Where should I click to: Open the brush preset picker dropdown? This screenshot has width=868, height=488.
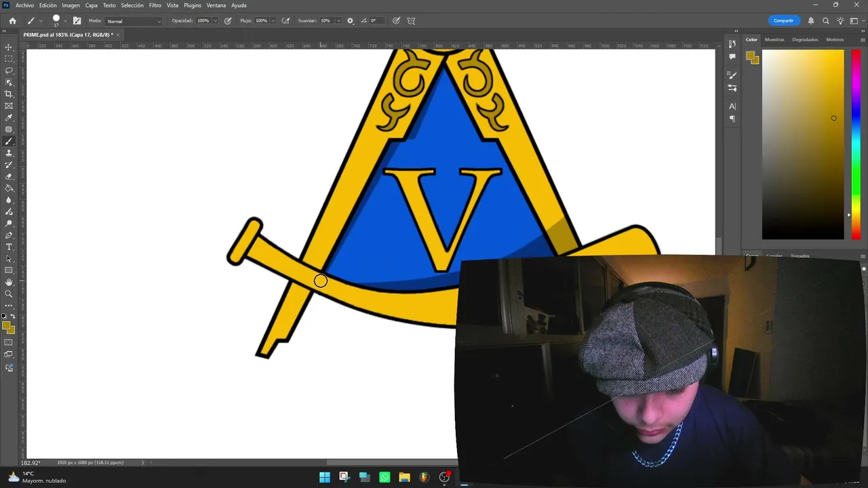tap(65, 21)
